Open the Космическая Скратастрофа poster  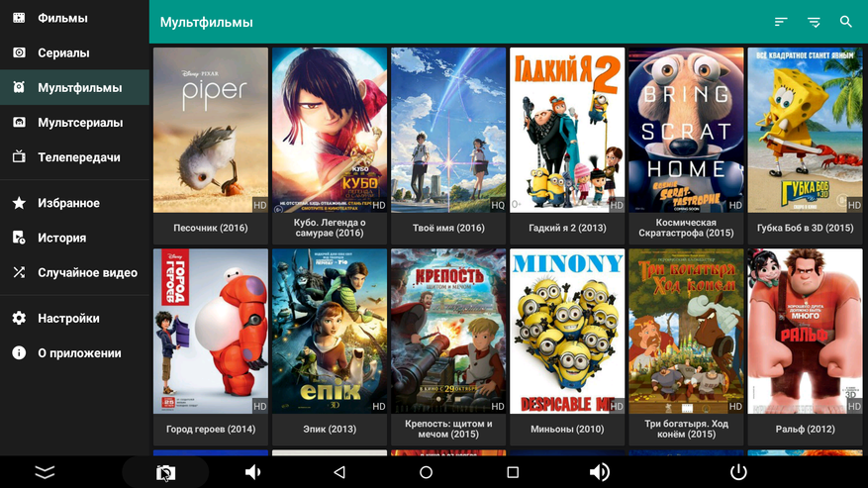[686, 130]
